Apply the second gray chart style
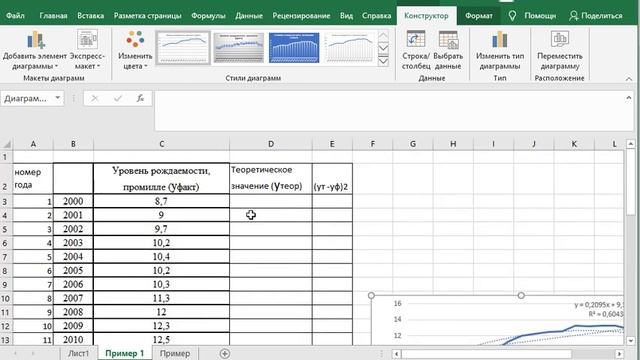This screenshot has height=360, width=640. coord(239,48)
